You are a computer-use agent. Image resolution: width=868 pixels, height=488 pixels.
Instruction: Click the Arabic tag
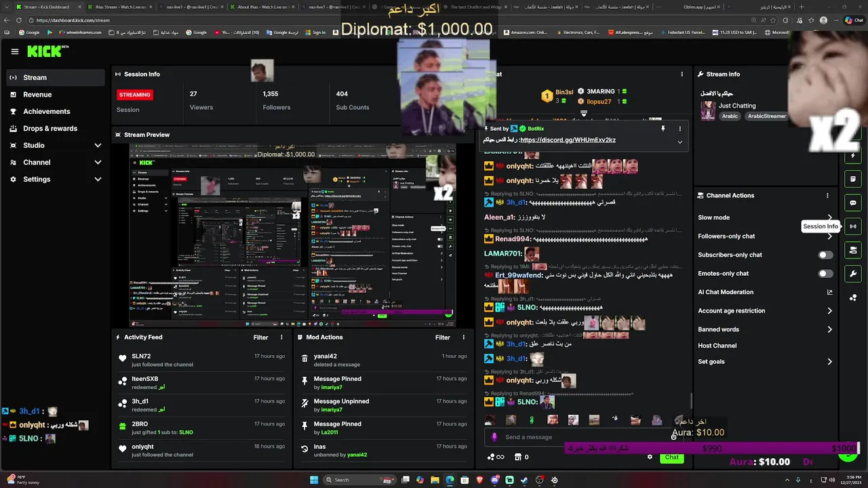(730, 116)
